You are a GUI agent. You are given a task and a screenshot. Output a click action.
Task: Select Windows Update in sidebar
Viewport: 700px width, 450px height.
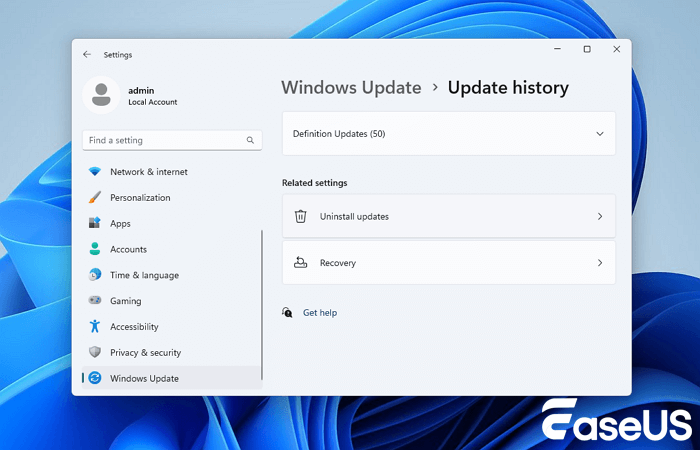(172, 378)
